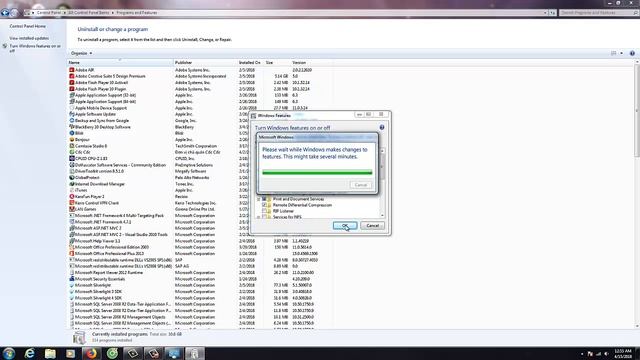Click the Microsoft Help Viewer icon
The height and width of the screenshot is (360, 640).
[71, 241]
